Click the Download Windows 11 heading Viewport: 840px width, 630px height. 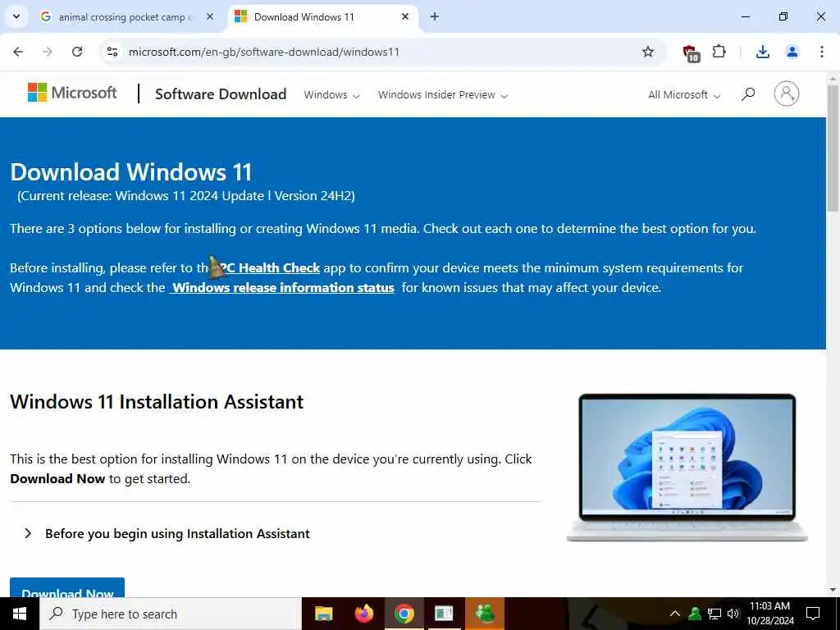pyautogui.click(x=131, y=172)
